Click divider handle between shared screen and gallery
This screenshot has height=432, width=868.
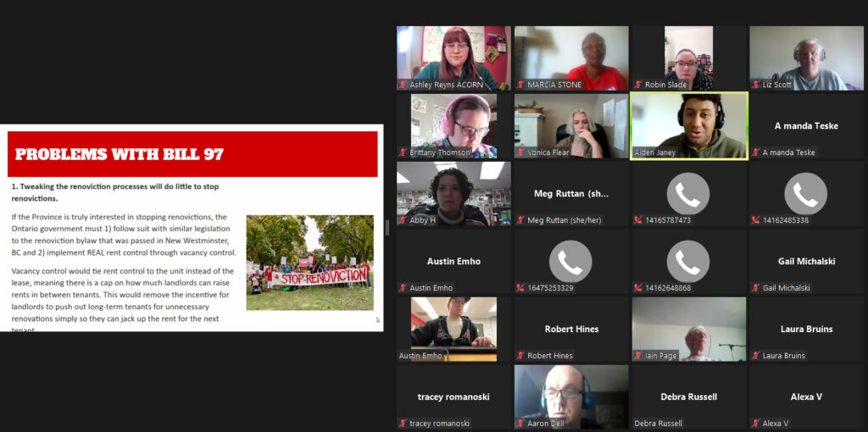pos(388,227)
